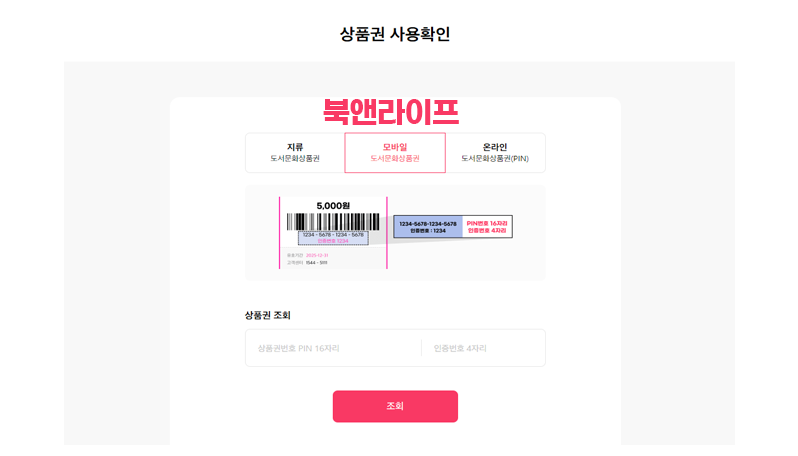Focus the 상품권번호 PIN 16자리 field

(x=333, y=348)
